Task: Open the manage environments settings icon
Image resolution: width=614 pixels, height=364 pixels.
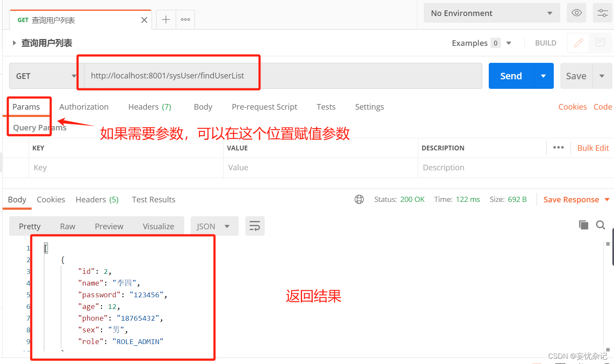Action: [x=602, y=13]
